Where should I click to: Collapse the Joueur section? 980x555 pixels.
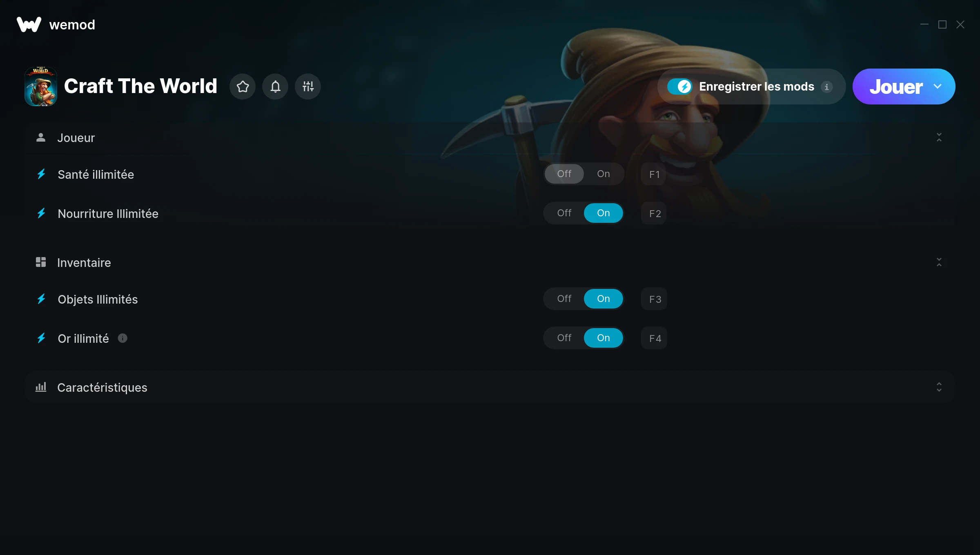pos(939,138)
